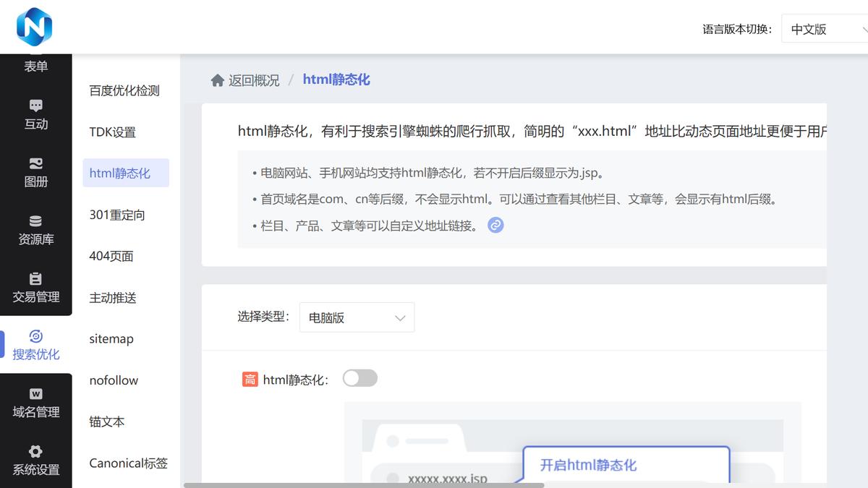
Task: Open the 表单 sidebar item
Action: click(36, 66)
